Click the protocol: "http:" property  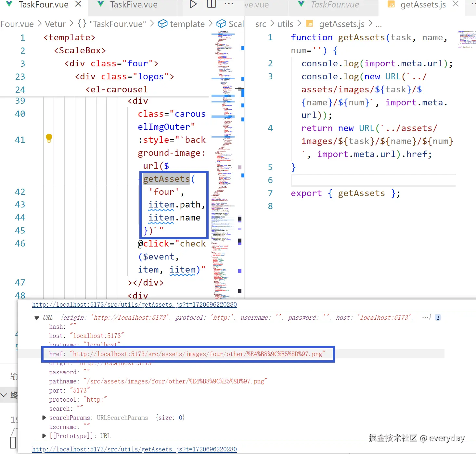point(78,399)
